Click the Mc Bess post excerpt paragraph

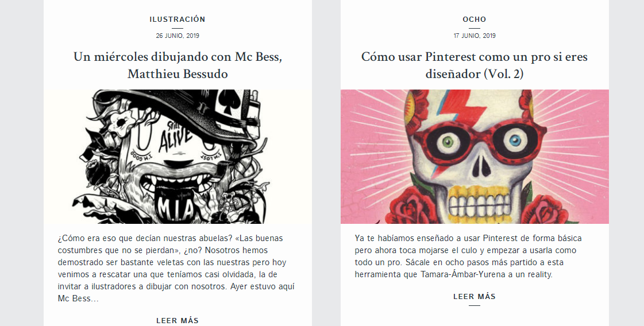point(176,268)
